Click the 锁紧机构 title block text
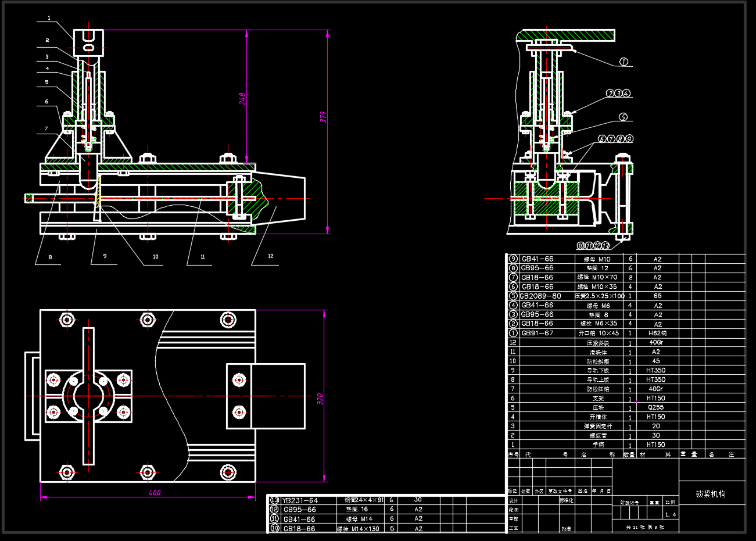 coord(711,494)
